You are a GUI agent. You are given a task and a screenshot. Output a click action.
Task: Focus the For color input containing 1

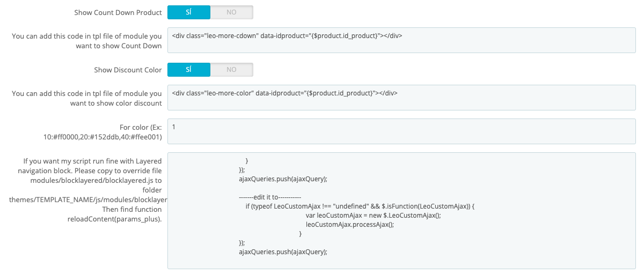click(x=401, y=132)
